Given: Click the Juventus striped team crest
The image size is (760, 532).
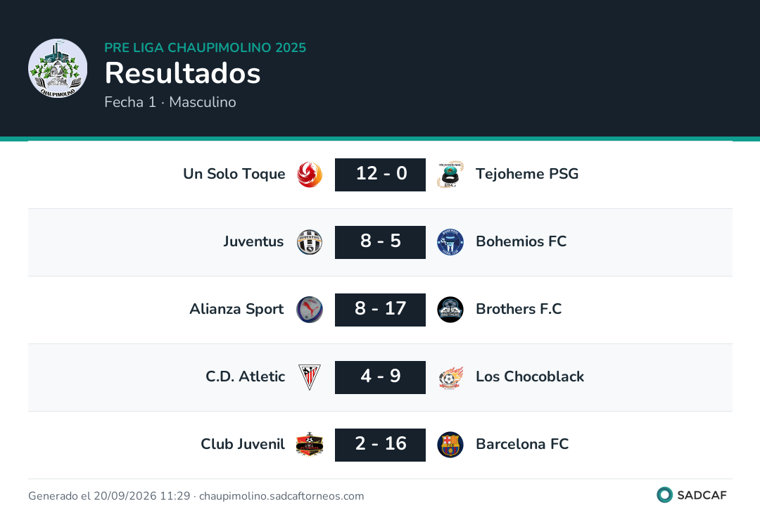Looking at the screenshot, I should [x=310, y=242].
